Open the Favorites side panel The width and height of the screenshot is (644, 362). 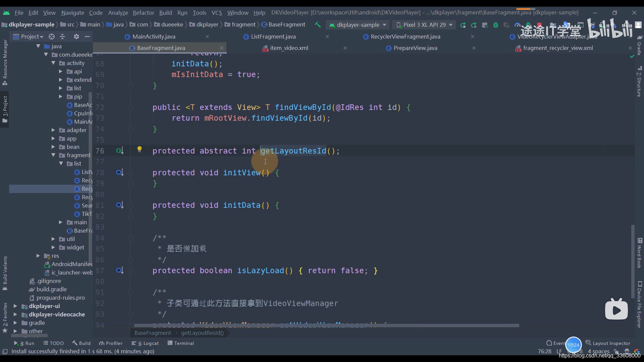click(5, 317)
